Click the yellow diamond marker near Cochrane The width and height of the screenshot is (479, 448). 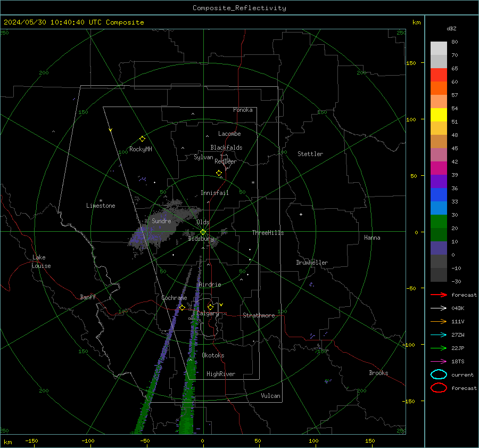pyautogui.click(x=183, y=308)
